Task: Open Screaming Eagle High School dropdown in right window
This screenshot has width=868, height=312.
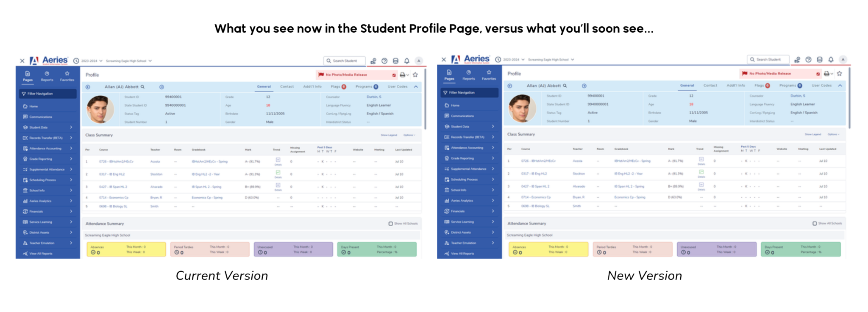Action: click(x=551, y=60)
